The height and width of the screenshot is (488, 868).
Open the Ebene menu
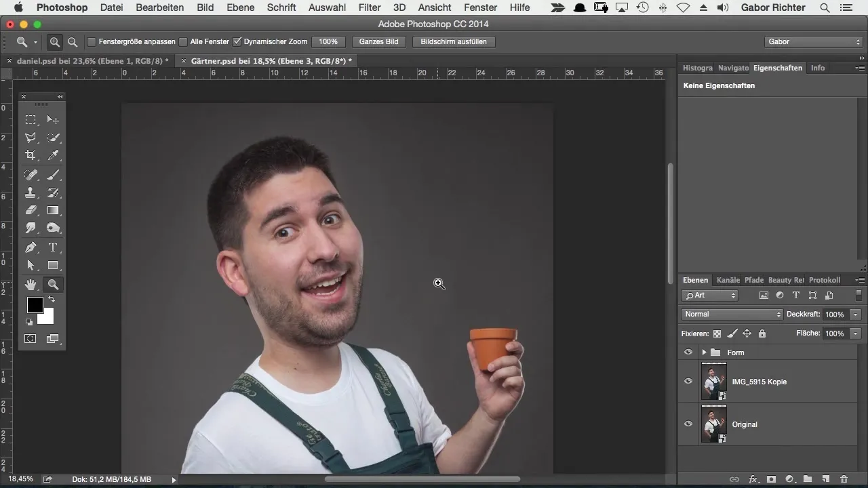[x=241, y=7]
